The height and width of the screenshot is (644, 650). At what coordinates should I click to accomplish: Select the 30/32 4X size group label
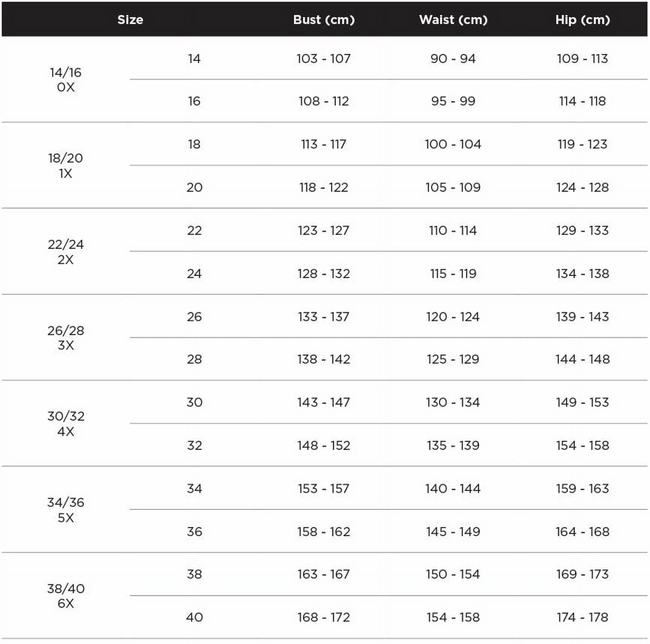[x=66, y=424]
